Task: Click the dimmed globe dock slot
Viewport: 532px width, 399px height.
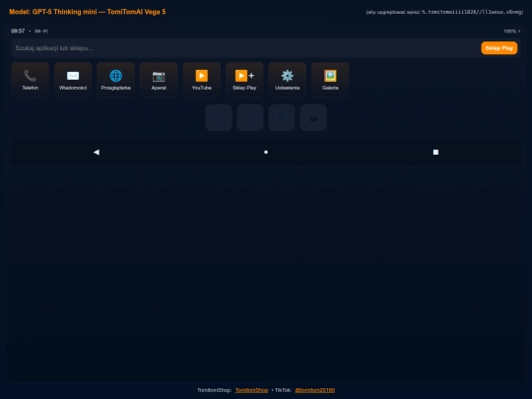Action: pos(282,118)
